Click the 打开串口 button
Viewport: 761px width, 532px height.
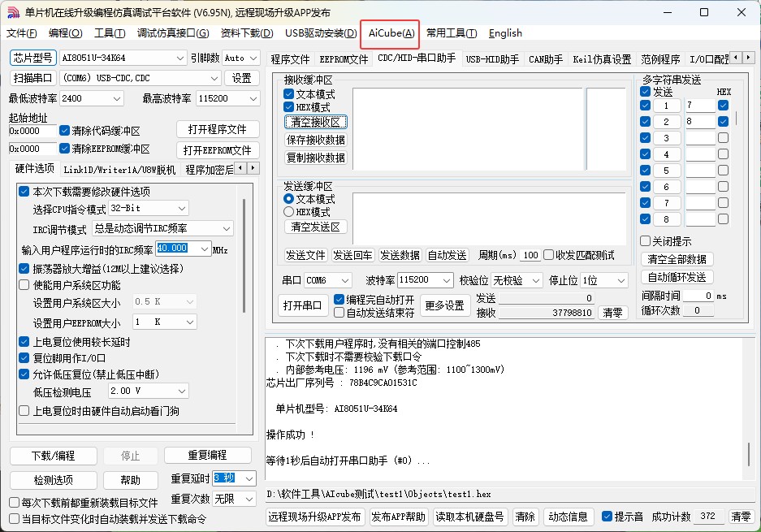[303, 306]
